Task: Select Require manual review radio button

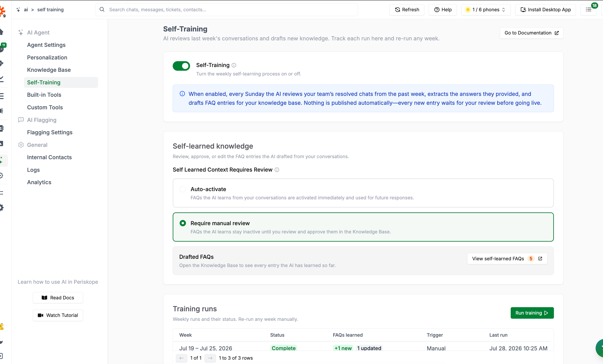Action: point(182,223)
